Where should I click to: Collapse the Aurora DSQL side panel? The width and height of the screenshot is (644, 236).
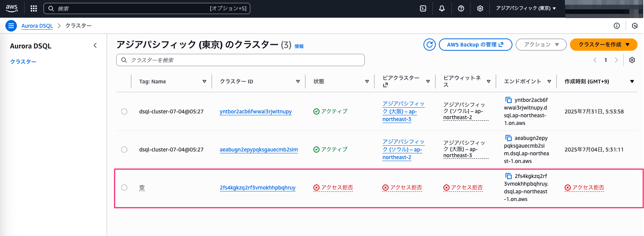pyautogui.click(x=95, y=46)
